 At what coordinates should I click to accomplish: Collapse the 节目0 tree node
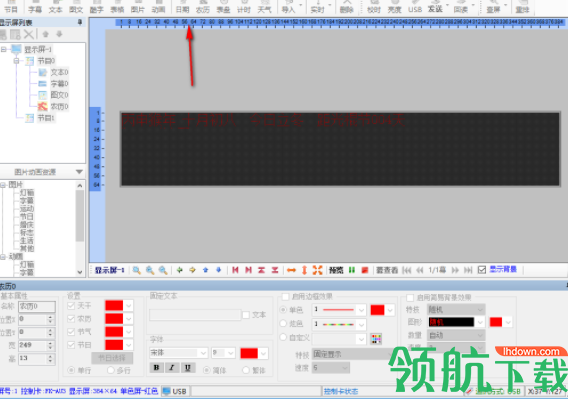(17, 61)
